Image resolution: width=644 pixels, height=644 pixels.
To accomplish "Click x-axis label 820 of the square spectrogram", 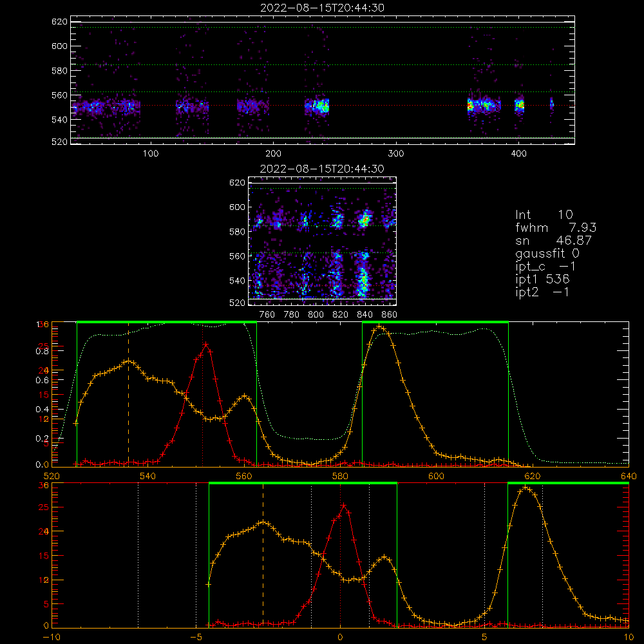I will point(341,315).
